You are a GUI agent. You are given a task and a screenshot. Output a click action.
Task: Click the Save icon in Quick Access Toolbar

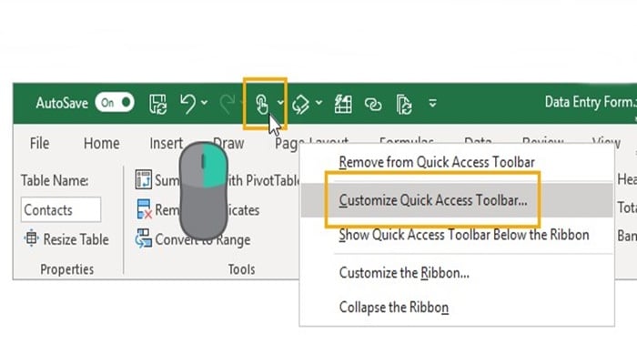coord(157,104)
